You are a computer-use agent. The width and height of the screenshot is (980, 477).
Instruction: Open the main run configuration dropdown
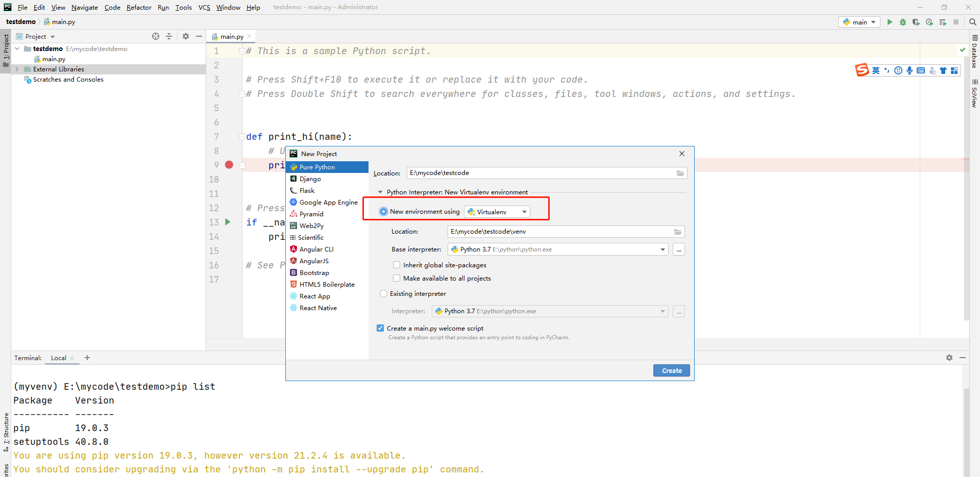(859, 22)
